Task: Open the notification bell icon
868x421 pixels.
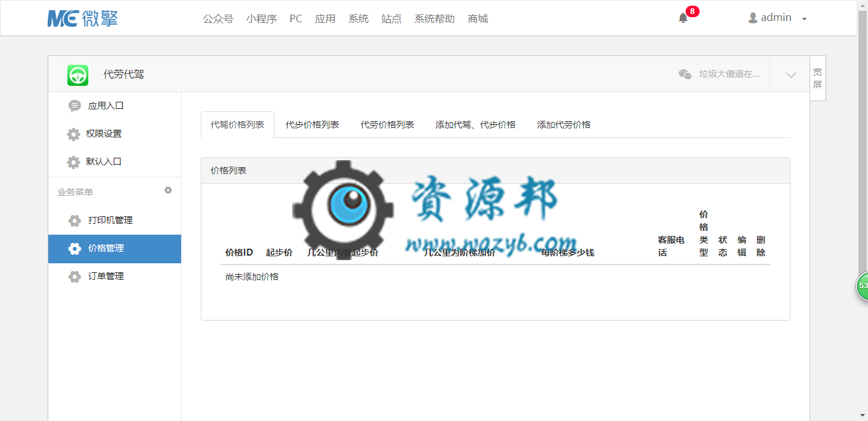Action: (683, 18)
